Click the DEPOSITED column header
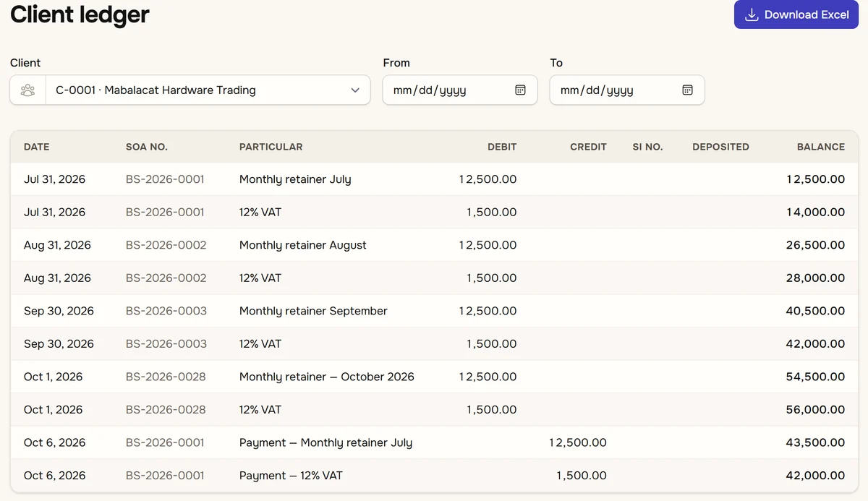The width and height of the screenshot is (868, 501). coord(720,147)
